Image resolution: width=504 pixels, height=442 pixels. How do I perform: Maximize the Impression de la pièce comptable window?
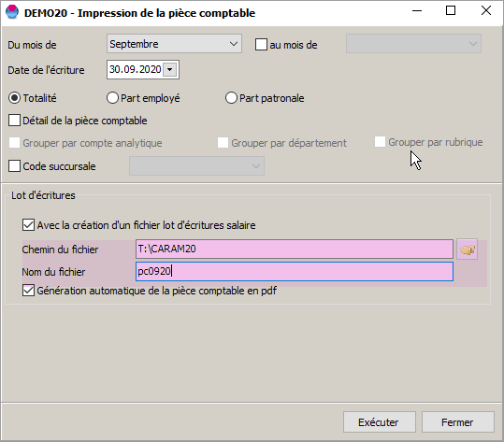[x=451, y=10]
